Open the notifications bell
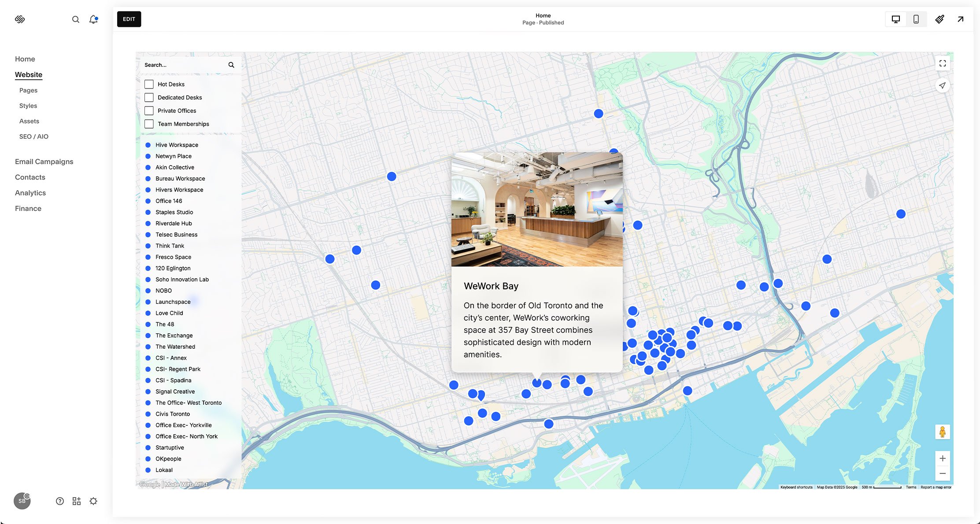 [93, 19]
